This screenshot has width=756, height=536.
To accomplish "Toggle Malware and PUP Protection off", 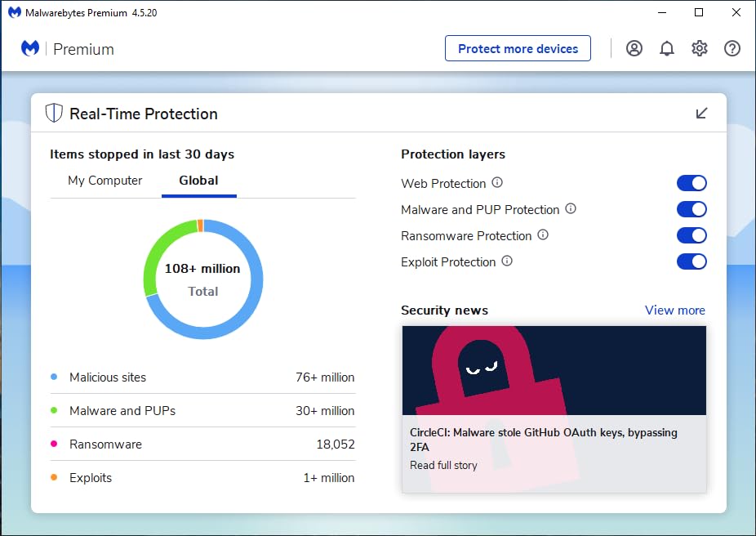I will (692, 209).
